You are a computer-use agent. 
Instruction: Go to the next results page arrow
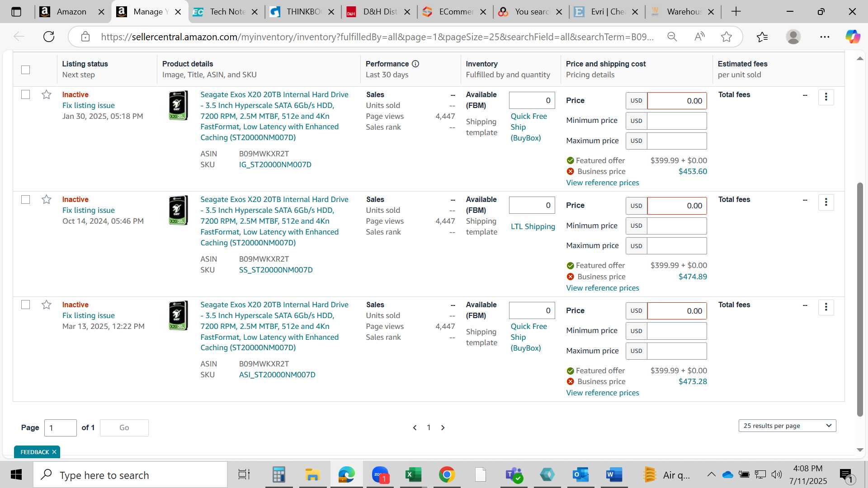[443, 427]
